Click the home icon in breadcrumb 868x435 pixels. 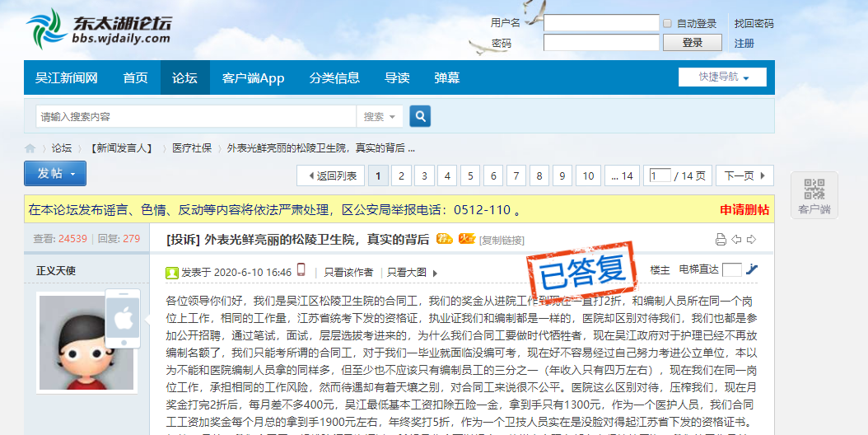[30, 148]
